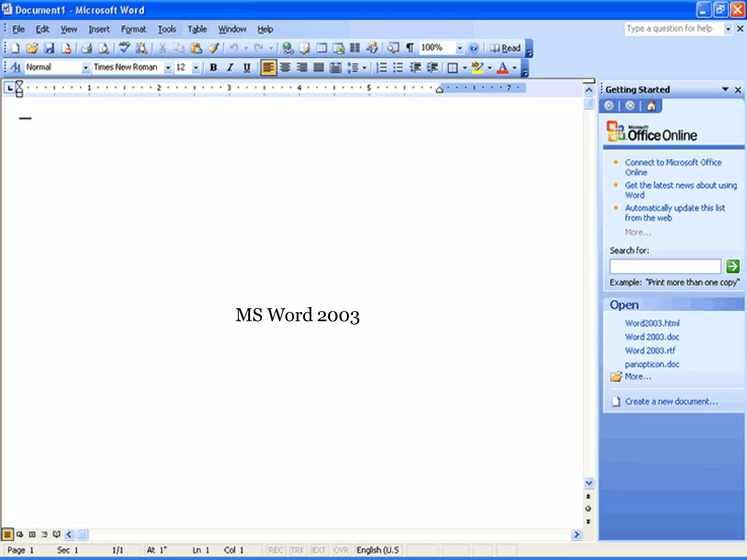The height and width of the screenshot is (560, 747).
Task: Click the Decrease Indent icon
Action: (415, 67)
